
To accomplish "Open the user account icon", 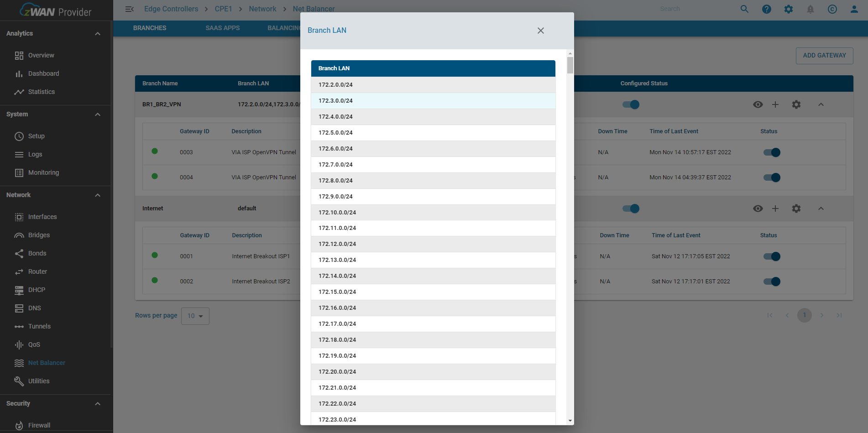I will click(854, 9).
